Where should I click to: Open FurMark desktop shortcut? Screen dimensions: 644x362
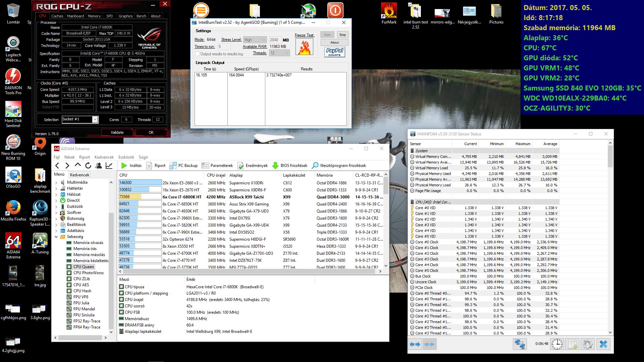tap(389, 13)
